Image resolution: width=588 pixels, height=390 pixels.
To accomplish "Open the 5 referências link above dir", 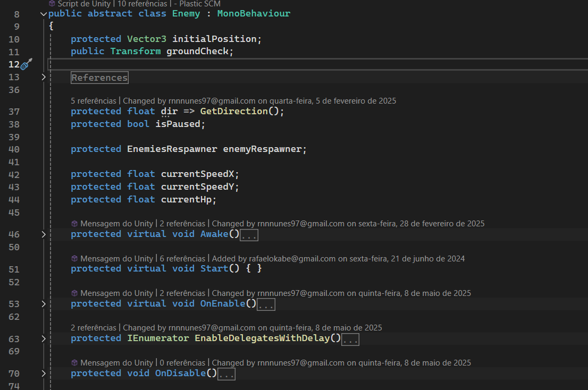I will [93, 100].
